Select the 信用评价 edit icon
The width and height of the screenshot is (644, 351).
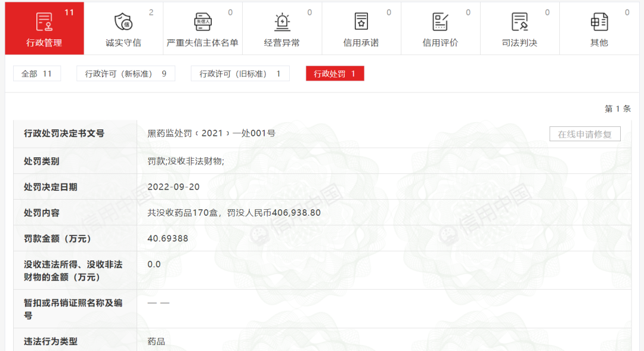pos(440,22)
